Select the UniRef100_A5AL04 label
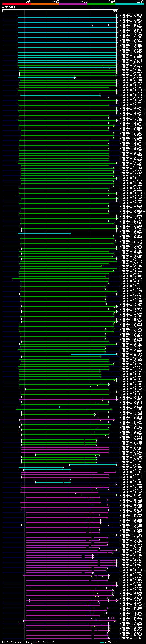Screen dimensions: 146x644 pyautogui.click(x=131, y=35)
